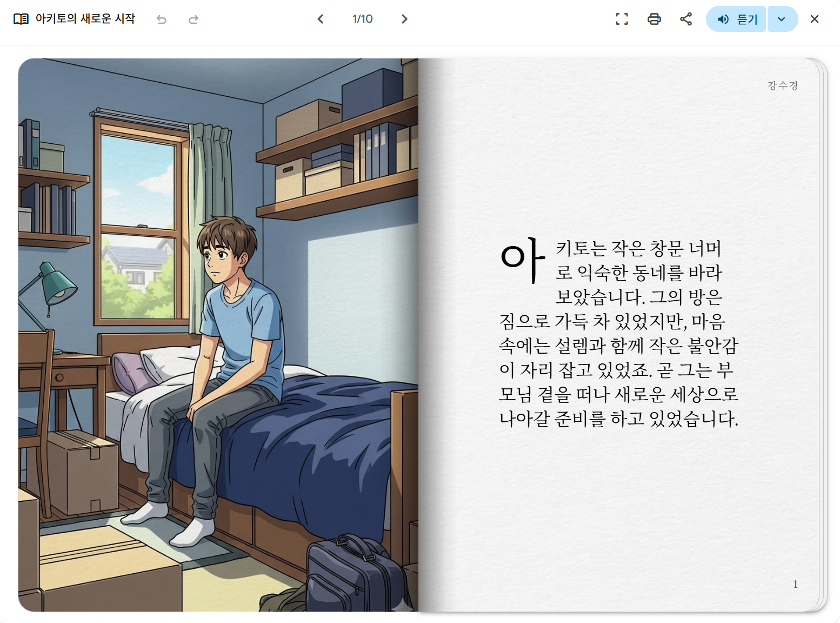The height and width of the screenshot is (623, 840).
Task: Click the page indicator showing 1/10
Action: (362, 18)
